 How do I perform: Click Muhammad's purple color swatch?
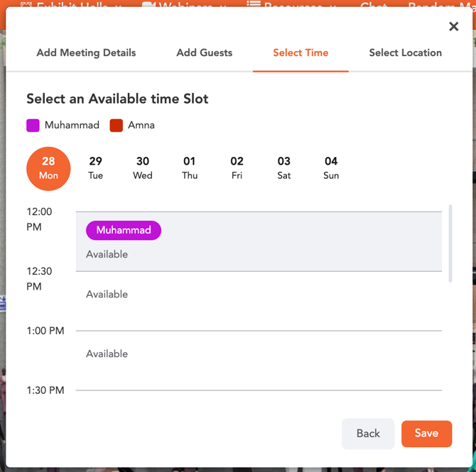point(33,126)
